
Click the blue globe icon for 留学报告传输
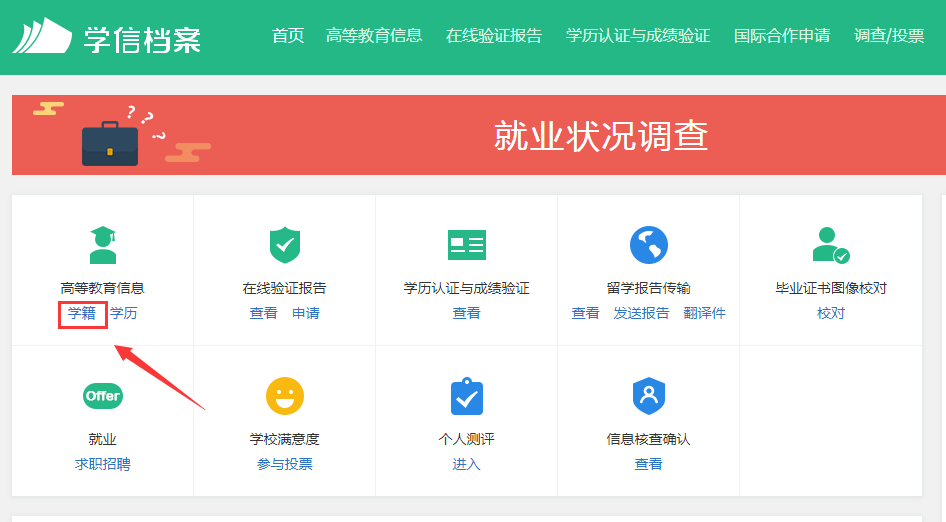tap(649, 245)
